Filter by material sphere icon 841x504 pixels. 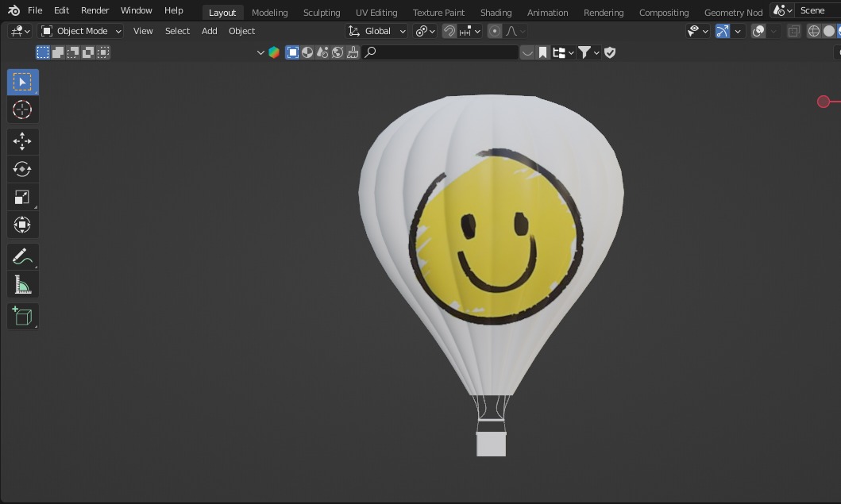point(307,52)
